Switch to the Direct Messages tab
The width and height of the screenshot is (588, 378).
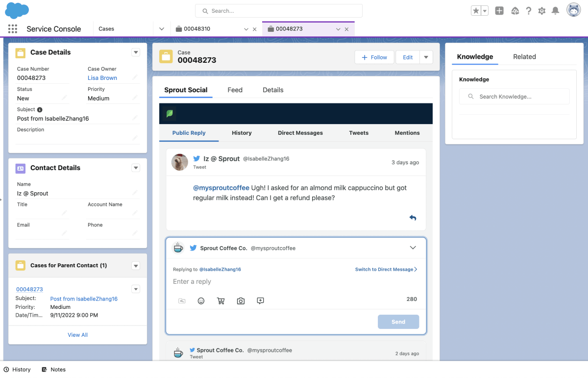click(x=300, y=133)
